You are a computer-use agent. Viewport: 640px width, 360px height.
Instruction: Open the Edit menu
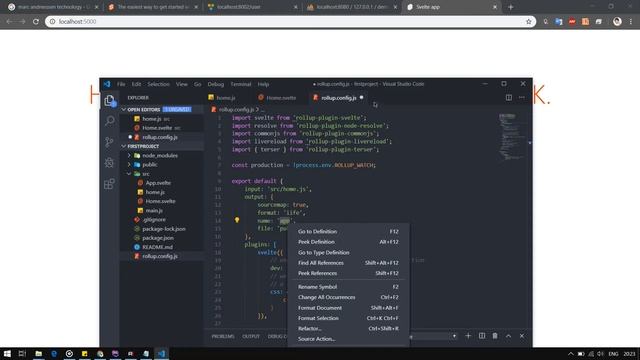coord(136,84)
